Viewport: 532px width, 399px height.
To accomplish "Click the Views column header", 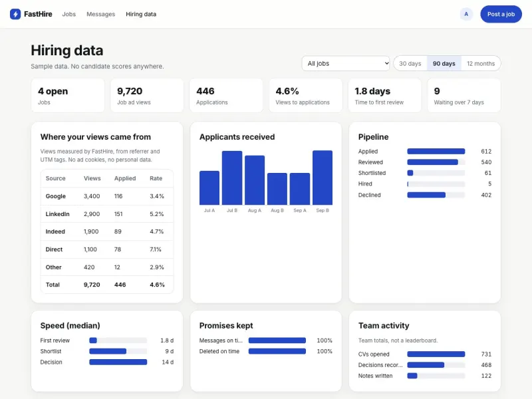I will 92,178.
